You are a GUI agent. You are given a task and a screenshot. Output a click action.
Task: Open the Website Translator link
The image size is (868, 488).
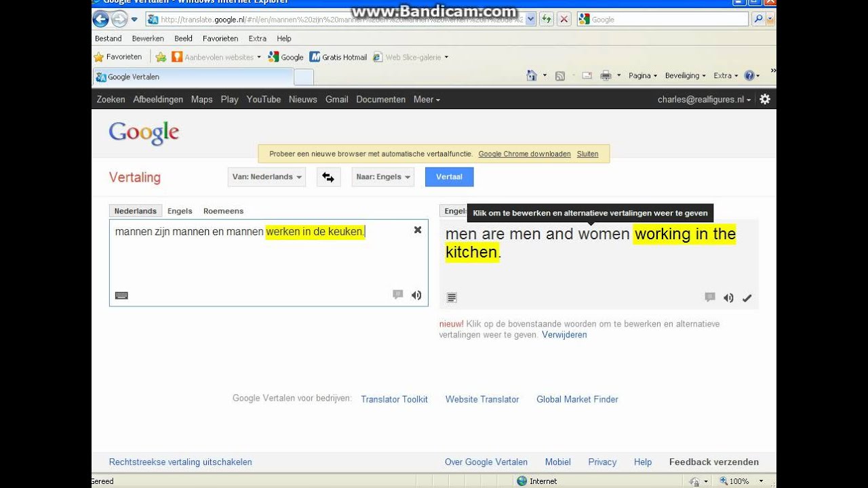pyautogui.click(x=482, y=399)
